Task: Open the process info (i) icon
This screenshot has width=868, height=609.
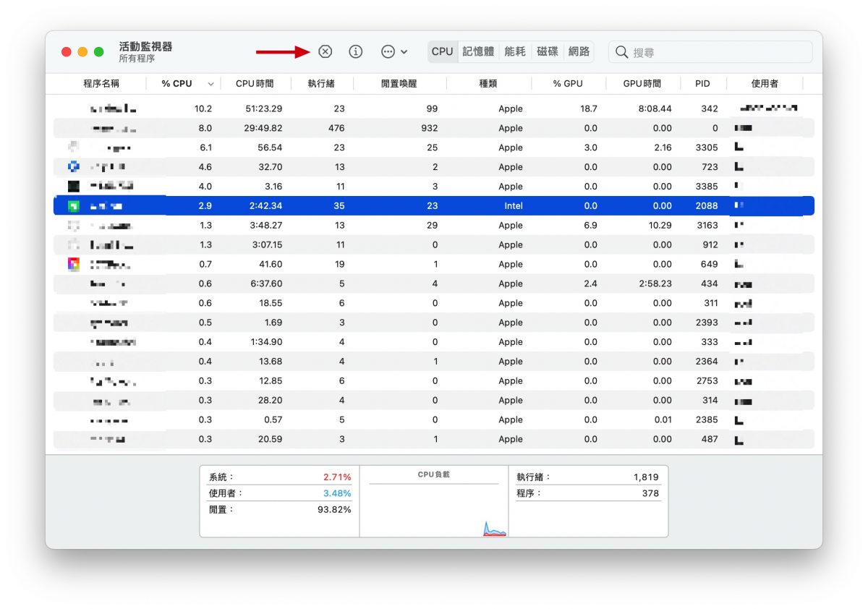Action: coord(355,51)
